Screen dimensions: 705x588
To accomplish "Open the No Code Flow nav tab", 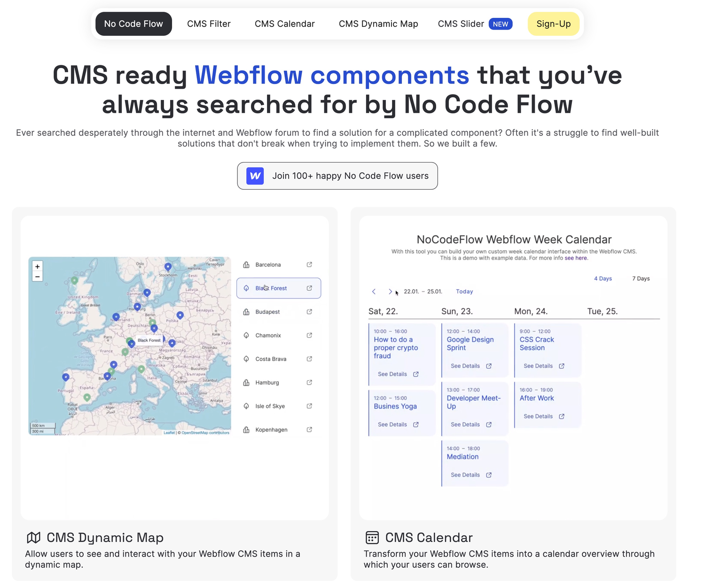I will [133, 24].
